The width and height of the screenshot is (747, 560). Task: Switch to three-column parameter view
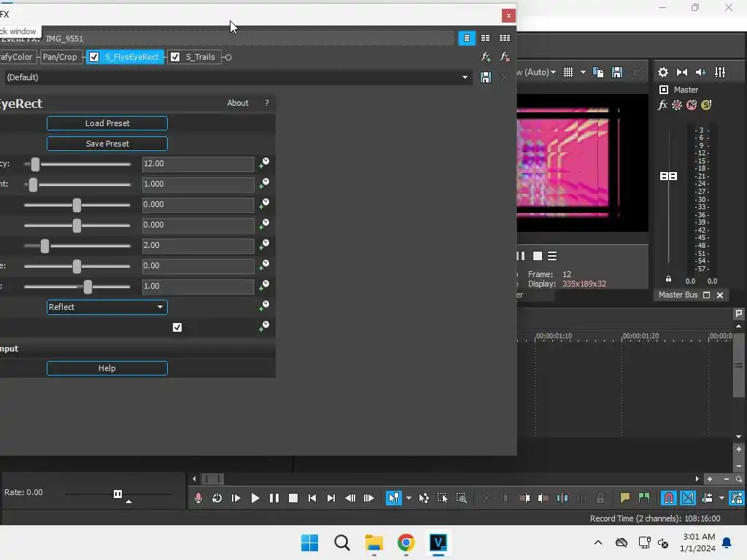coord(505,38)
